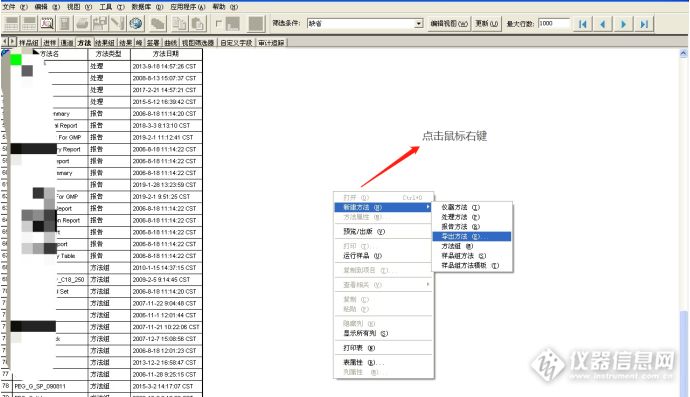Open the 帮助 menu
The image size is (690, 397).
pos(225,7)
